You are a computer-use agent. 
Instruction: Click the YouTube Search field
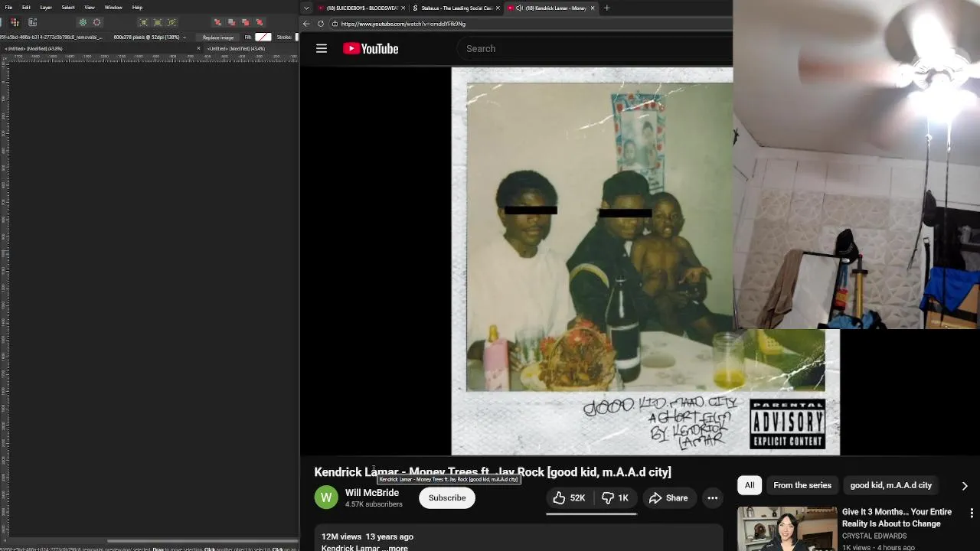coord(595,48)
